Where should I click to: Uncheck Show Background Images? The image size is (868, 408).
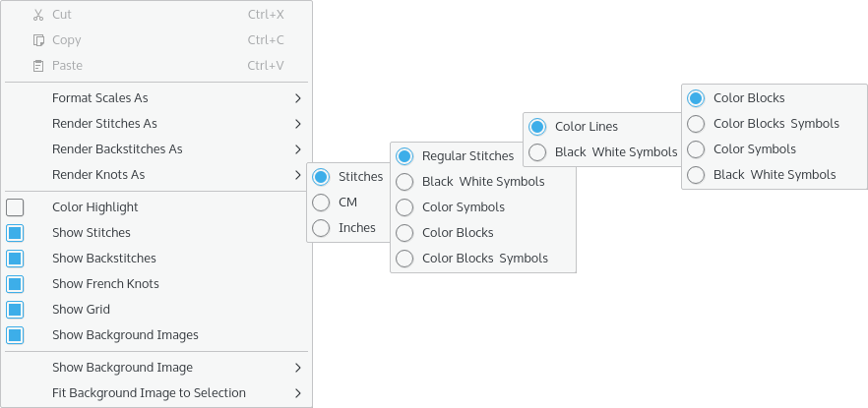(15, 335)
